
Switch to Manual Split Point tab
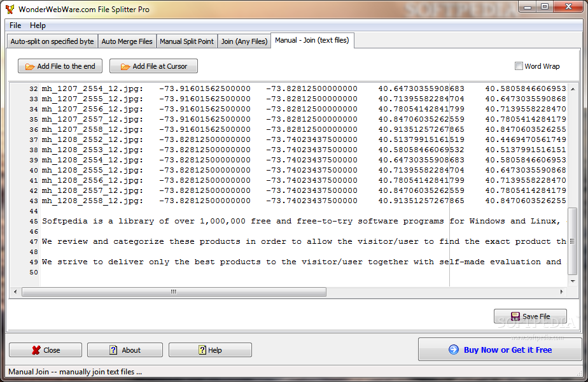[x=186, y=41]
